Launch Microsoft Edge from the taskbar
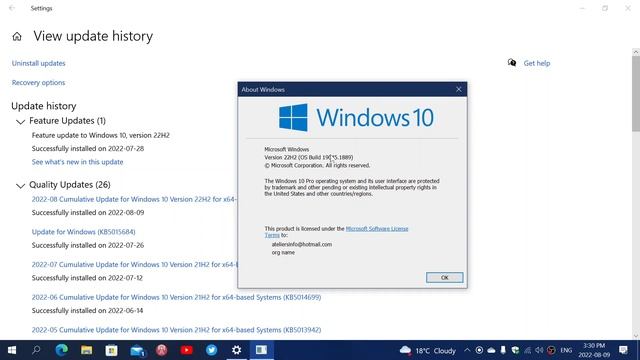The width and height of the screenshot is (640, 360). 62,350
